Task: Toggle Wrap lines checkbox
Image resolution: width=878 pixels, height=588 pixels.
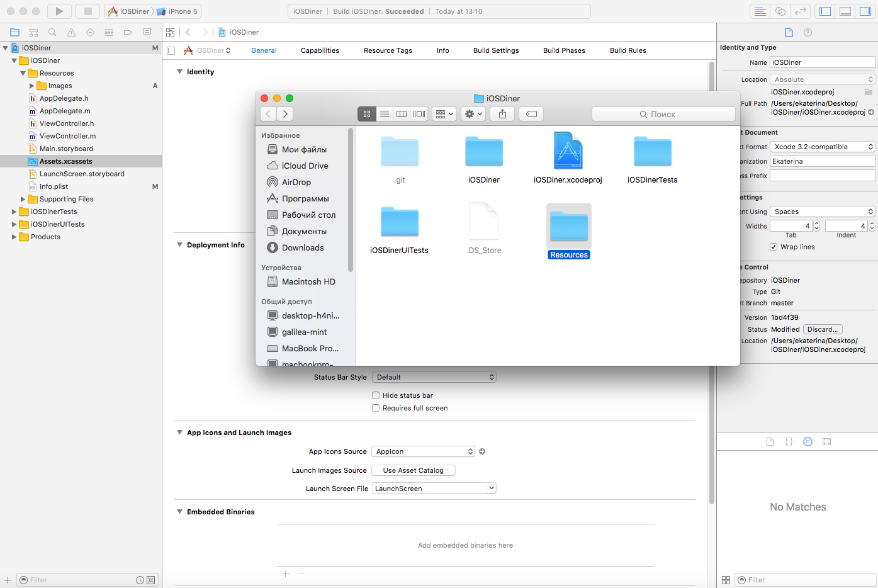Action: tap(774, 247)
